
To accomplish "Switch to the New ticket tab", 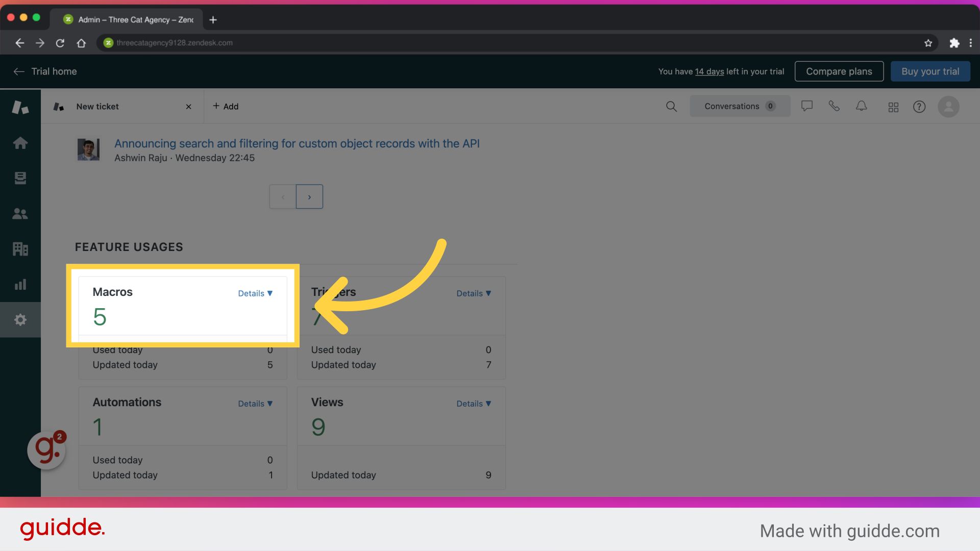I will 97,107.
